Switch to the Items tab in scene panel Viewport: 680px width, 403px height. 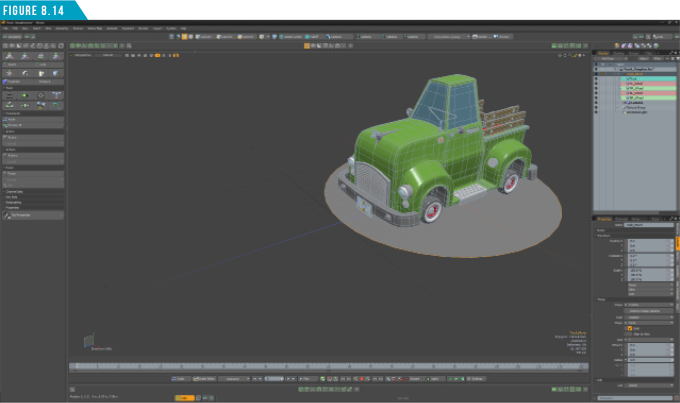coord(603,53)
